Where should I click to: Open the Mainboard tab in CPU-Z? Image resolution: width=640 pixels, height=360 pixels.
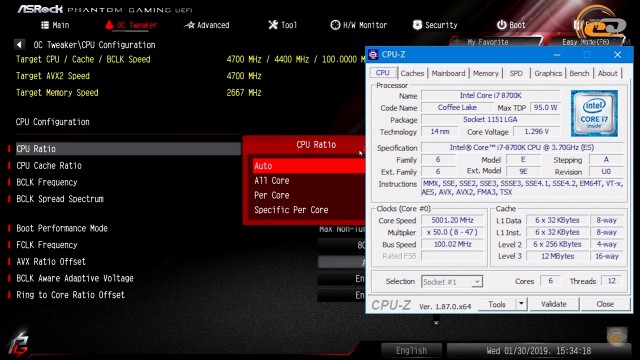[x=448, y=73]
